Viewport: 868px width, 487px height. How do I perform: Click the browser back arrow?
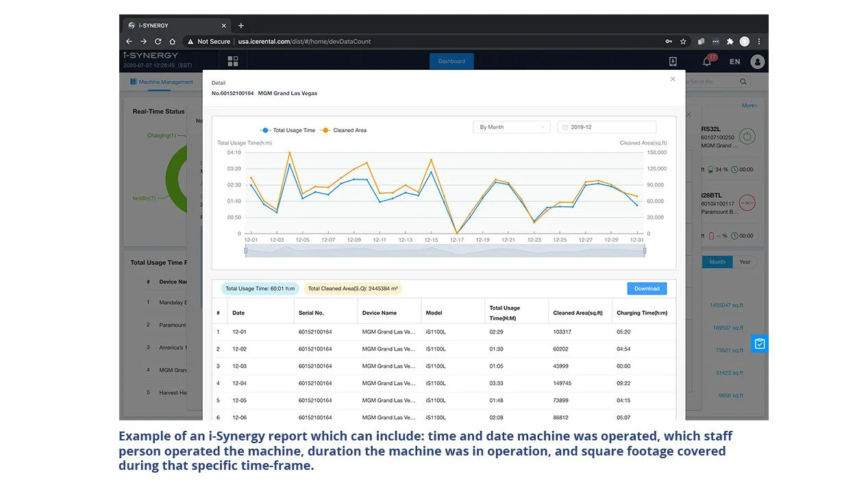pyautogui.click(x=129, y=42)
